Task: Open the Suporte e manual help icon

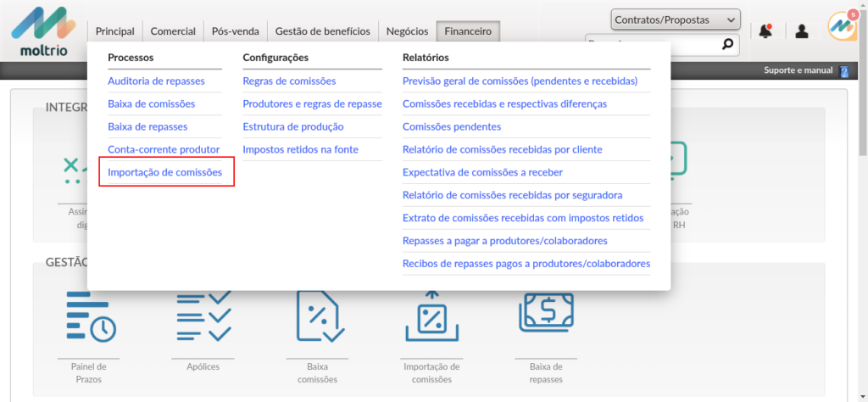Action: [x=843, y=71]
